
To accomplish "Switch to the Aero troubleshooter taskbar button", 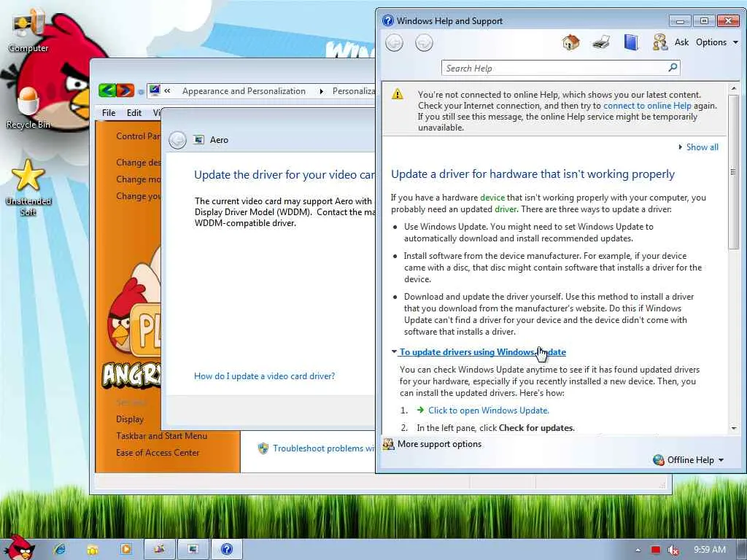I will click(x=193, y=550).
